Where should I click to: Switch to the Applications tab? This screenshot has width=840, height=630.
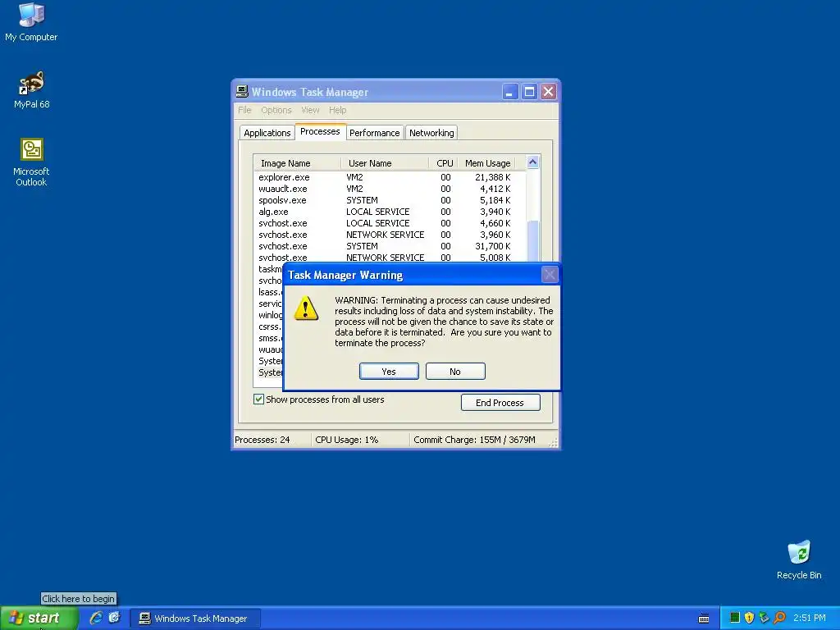point(267,133)
